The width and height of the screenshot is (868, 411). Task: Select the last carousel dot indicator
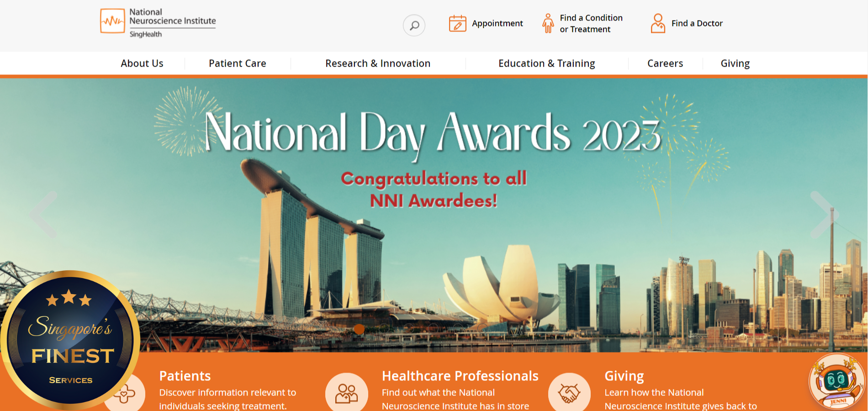(x=482, y=329)
